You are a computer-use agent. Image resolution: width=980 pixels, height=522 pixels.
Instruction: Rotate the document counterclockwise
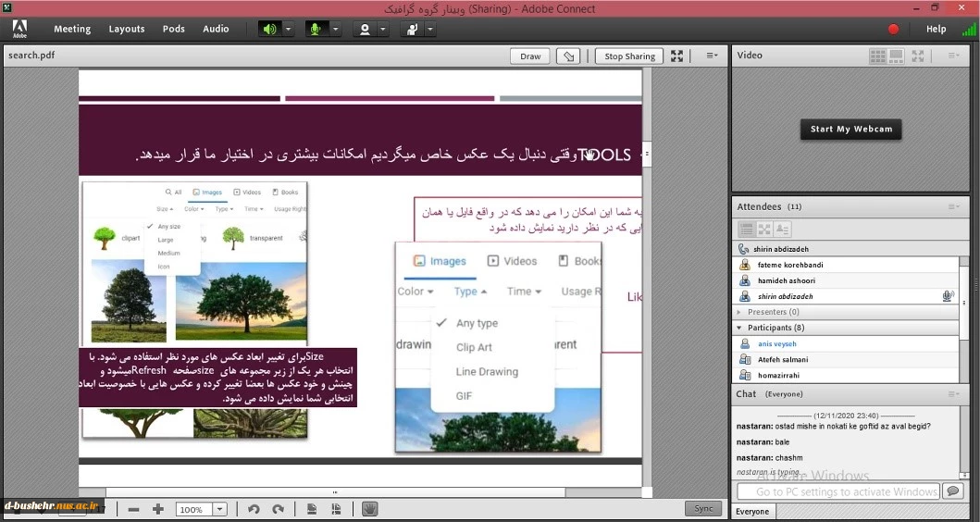click(254, 509)
